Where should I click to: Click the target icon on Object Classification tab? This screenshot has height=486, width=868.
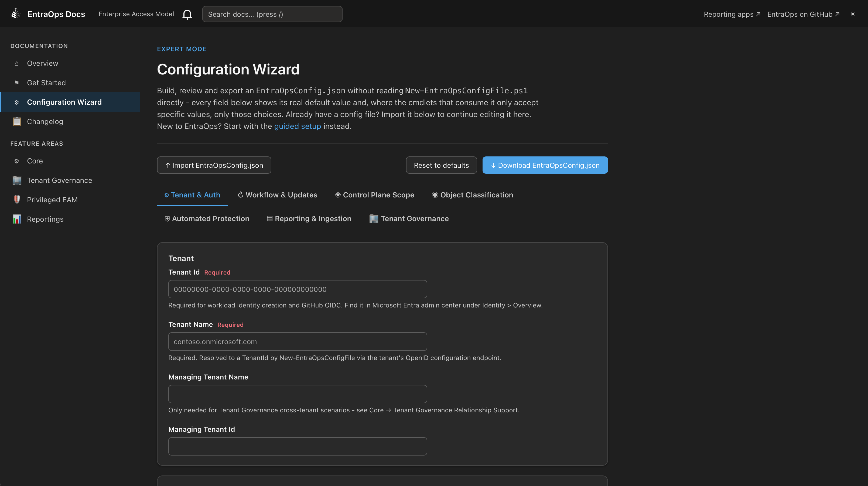point(435,195)
